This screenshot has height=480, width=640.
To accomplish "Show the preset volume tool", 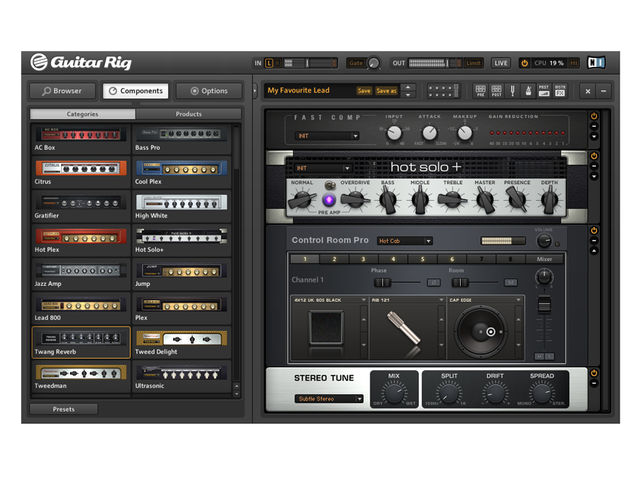I will click(544, 91).
